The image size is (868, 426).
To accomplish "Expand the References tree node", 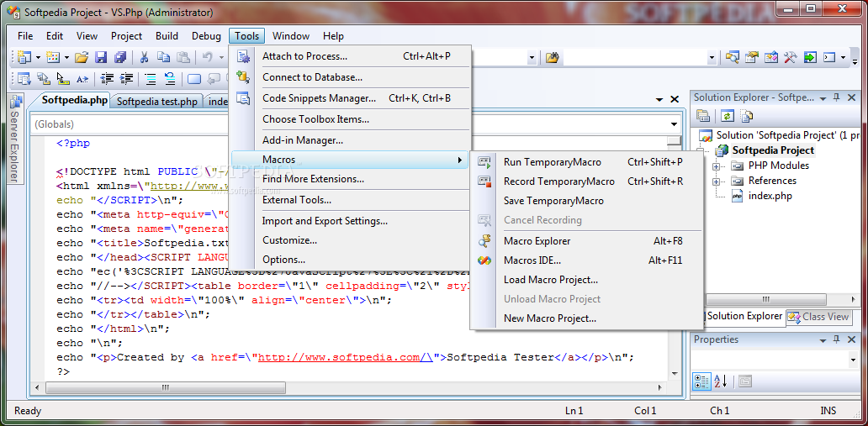I will (717, 181).
